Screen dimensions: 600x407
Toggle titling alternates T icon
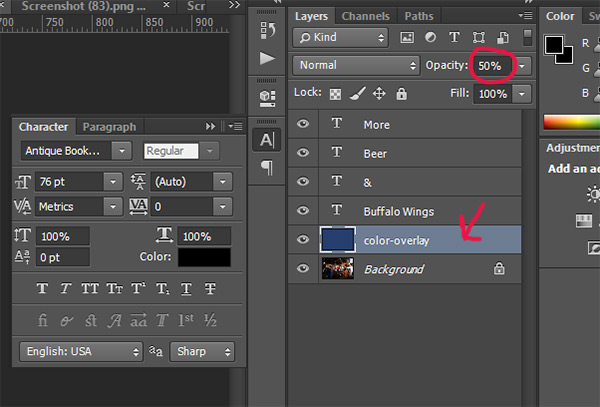(162, 320)
